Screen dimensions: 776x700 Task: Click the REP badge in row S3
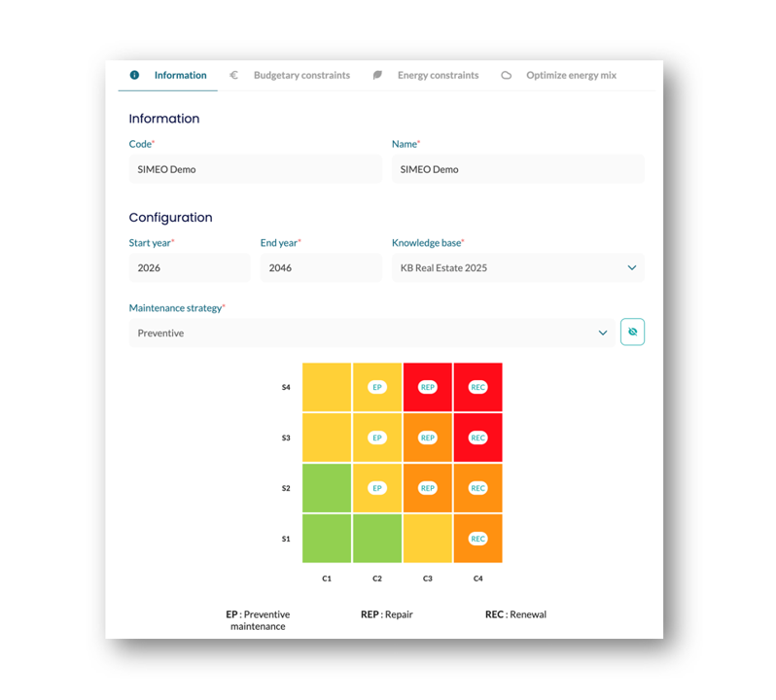pos(427,437)
